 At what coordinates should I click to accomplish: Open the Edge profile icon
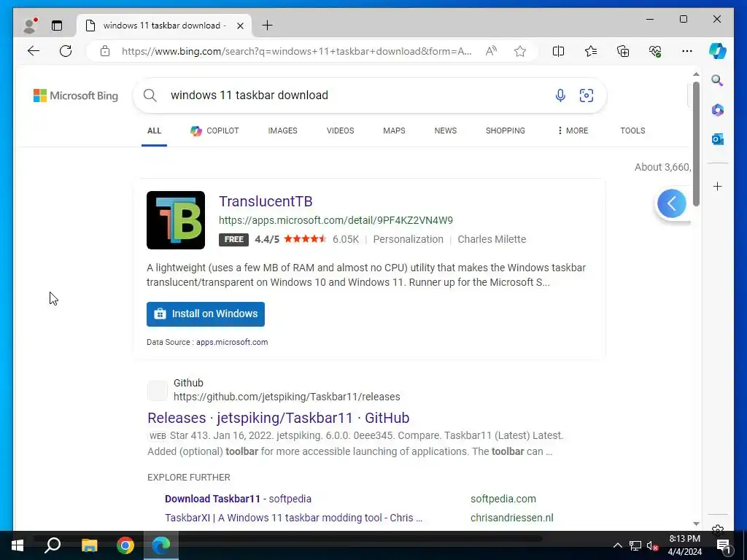point(30,26)
